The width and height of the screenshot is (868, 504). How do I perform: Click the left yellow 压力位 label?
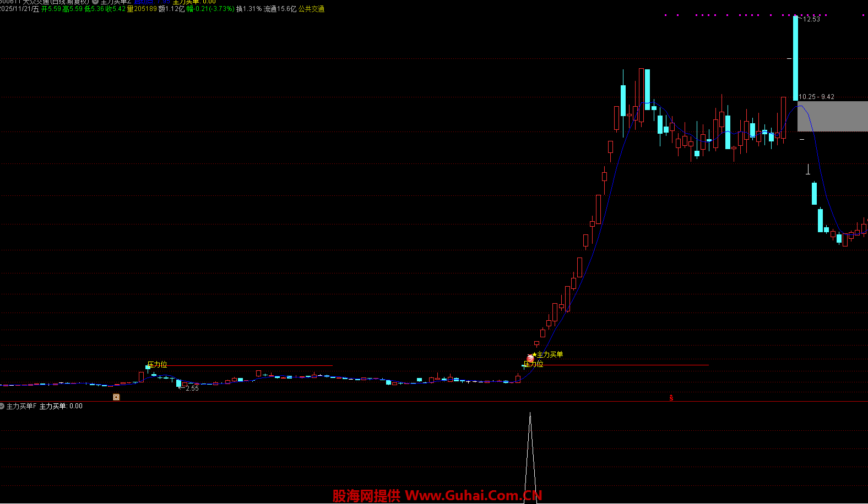coord(158,365)
